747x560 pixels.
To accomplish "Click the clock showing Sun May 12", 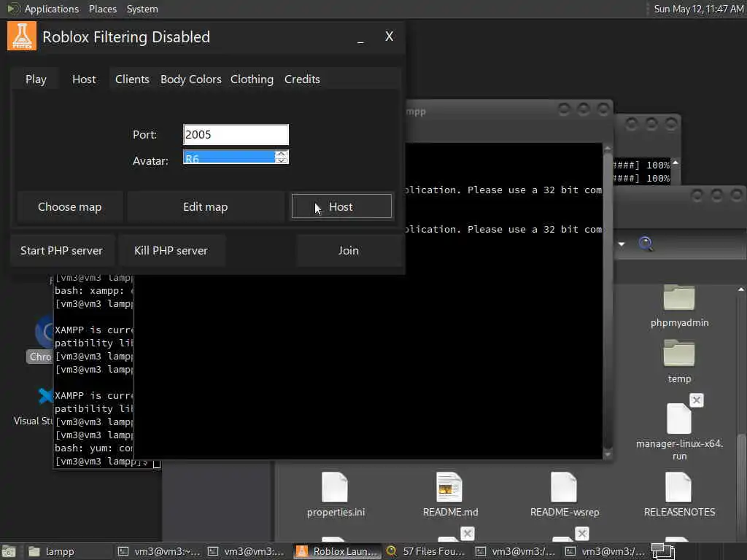I will click(698, 9).
